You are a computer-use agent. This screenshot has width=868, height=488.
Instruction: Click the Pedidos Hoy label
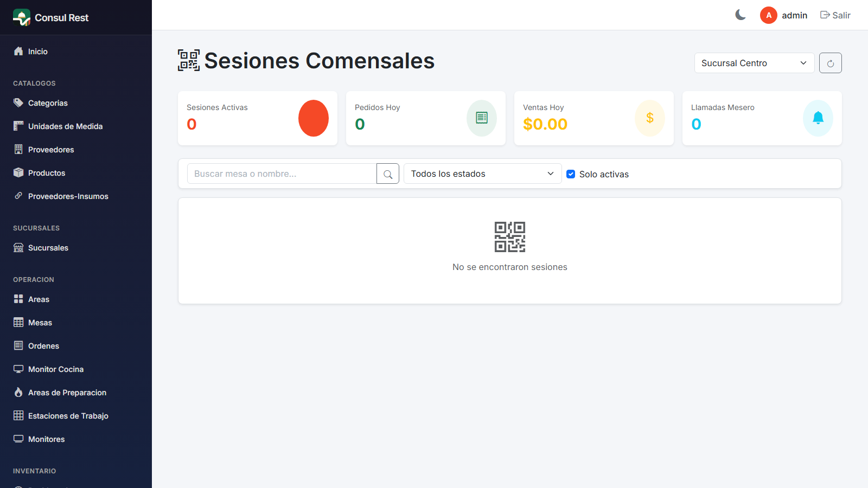click(x=378, y=107)
